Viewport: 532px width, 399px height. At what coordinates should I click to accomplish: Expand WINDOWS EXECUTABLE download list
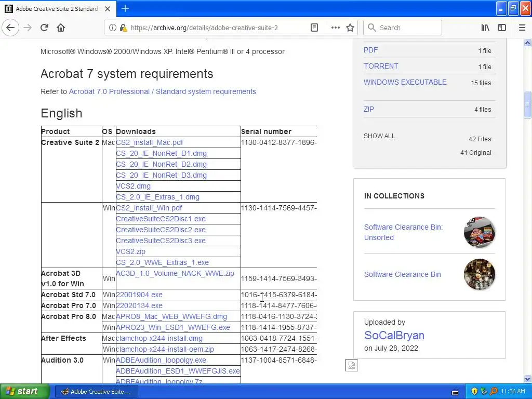(405, 83)
